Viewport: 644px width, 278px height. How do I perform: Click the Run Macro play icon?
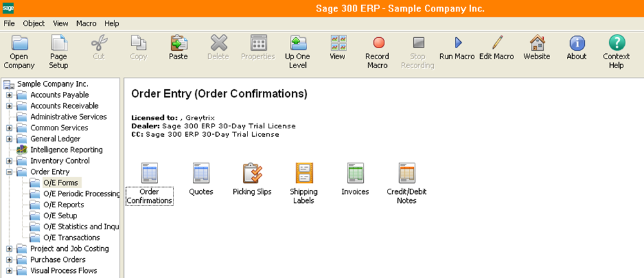458,42
